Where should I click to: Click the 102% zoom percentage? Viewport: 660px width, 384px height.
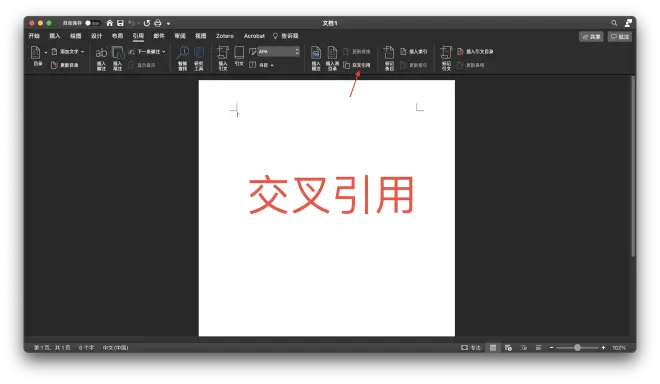point(619,348)
